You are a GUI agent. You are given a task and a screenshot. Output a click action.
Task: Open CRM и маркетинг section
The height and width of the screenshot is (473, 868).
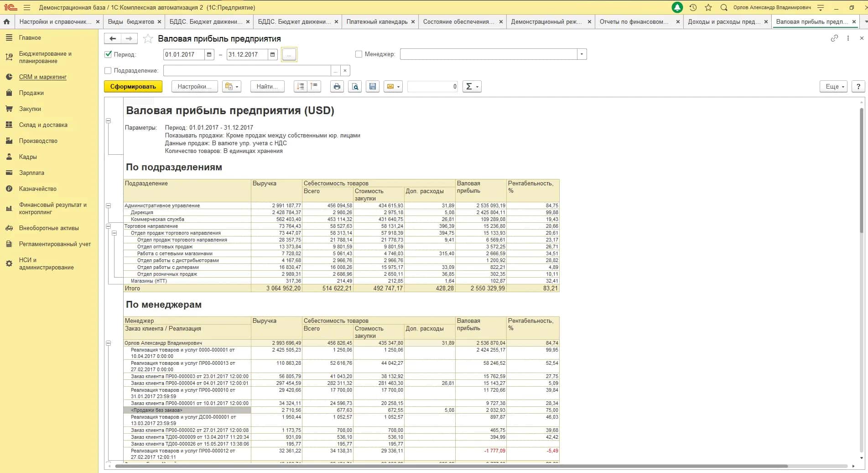[43, 77]
